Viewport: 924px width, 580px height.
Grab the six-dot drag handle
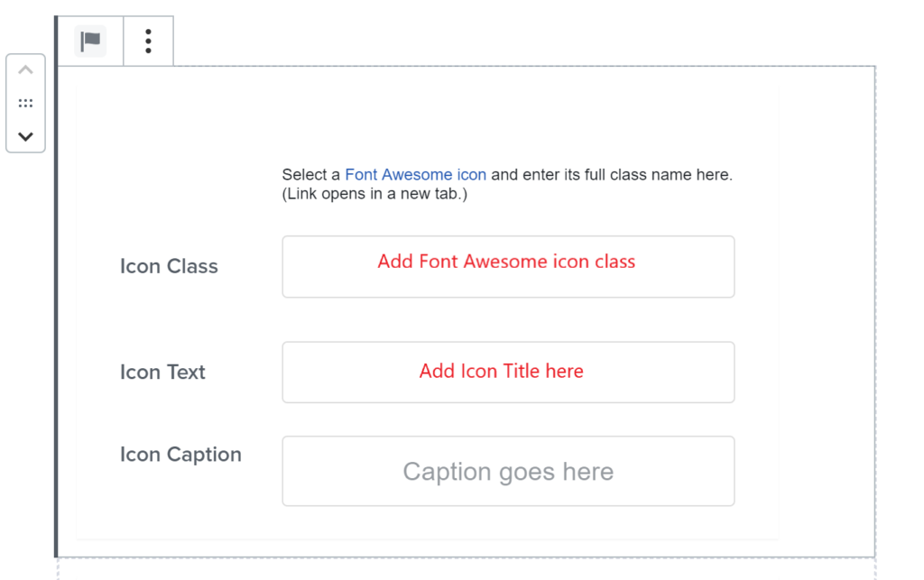(x=25, y=103)
